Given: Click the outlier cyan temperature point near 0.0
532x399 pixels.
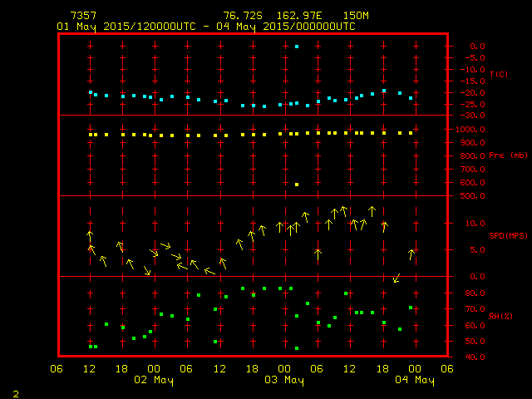Looking at the screenshot, I should click(297, 47).
